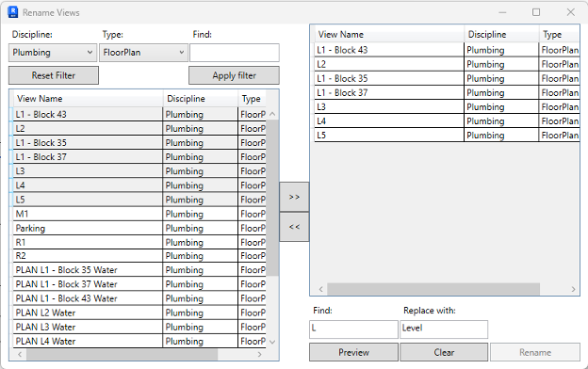588x369 pixels.
Task: Click left list scroll down arrow
Action: click(x=272, y=342)
